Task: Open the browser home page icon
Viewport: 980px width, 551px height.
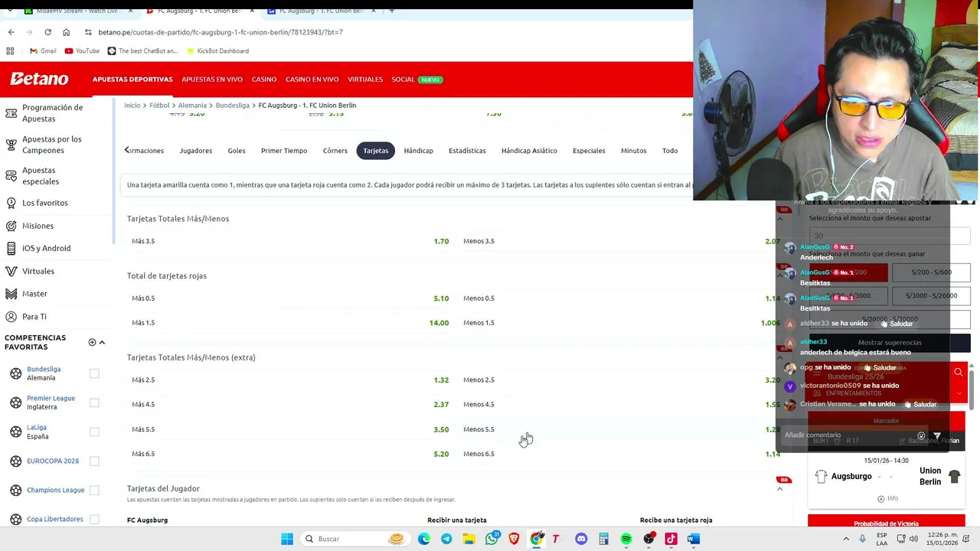Action: click(66, 32)
